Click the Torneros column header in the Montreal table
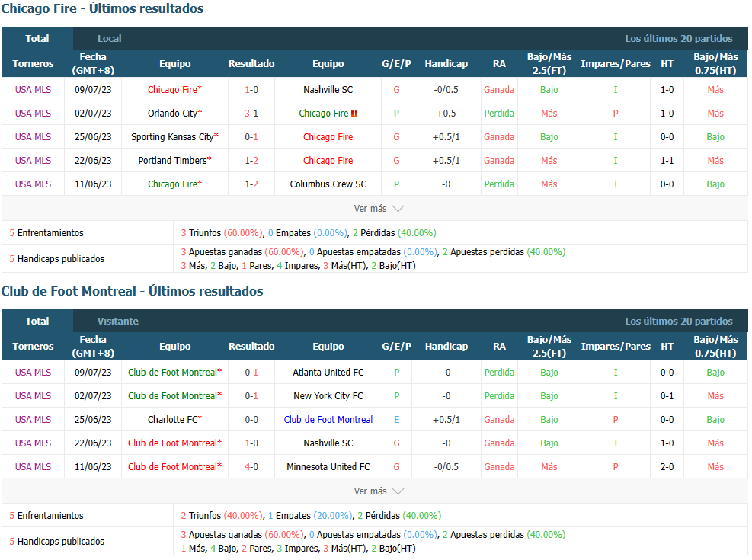The width and height of the screenshot is (752, 560). click(33, 346)
